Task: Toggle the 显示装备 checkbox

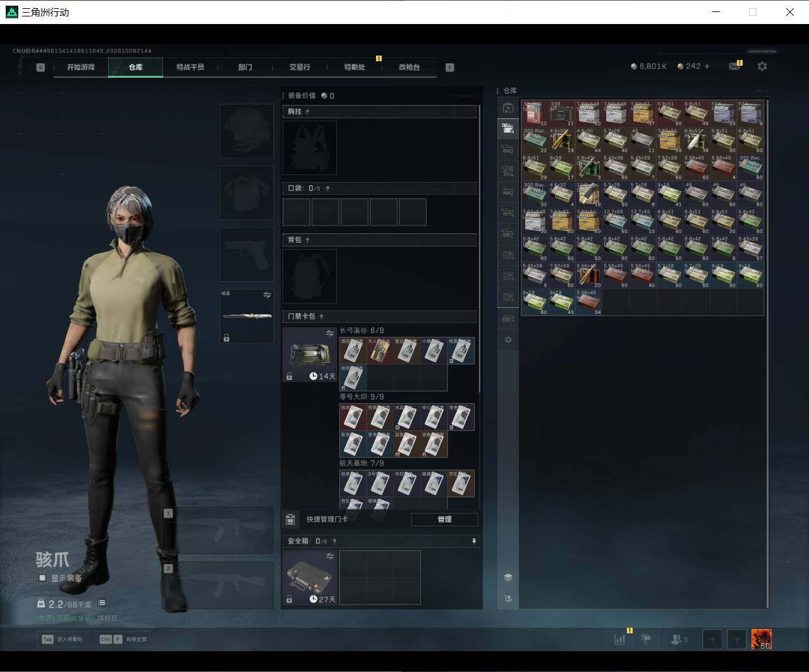Action: click(x=42, y=578)
